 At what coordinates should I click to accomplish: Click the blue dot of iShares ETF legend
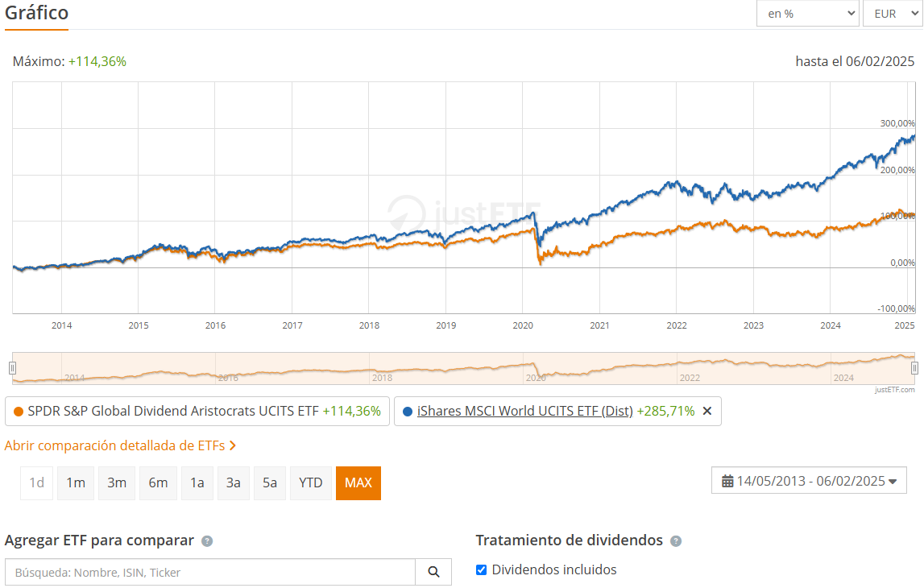(407, 412)
